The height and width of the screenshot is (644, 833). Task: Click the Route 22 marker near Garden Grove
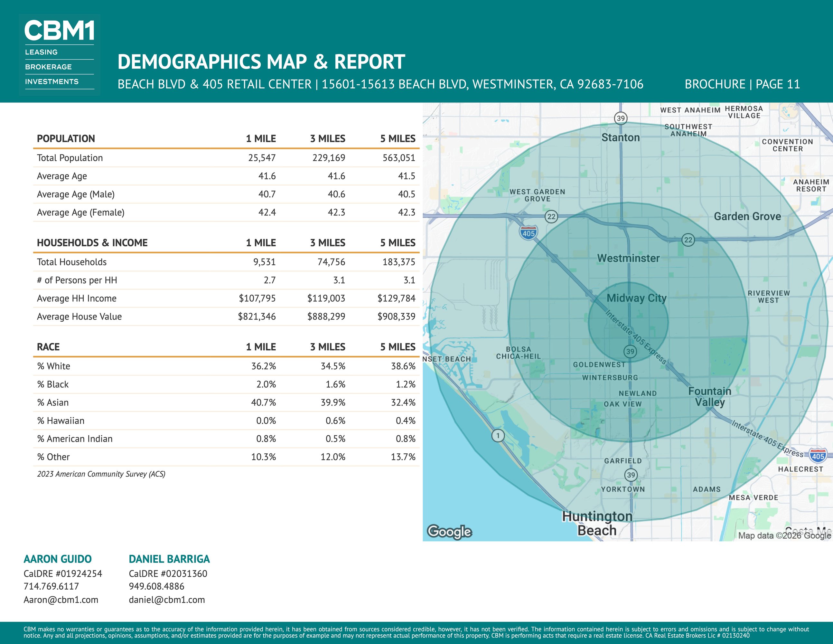[x=688, y=240]
